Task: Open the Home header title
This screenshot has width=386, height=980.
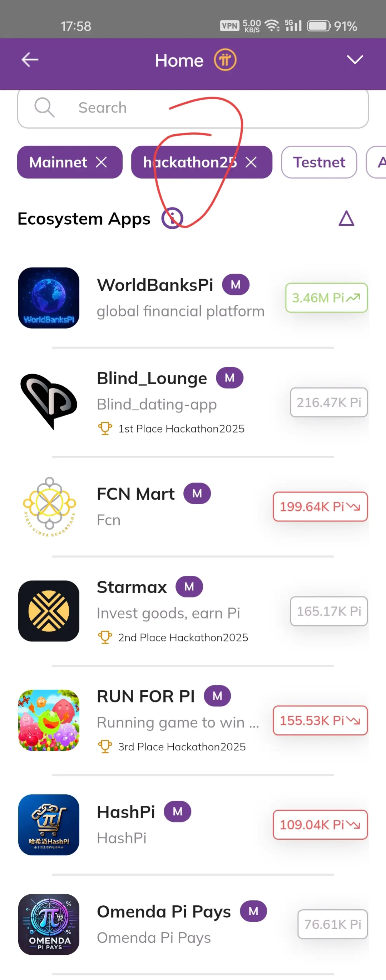Action: [x=179, y=60]
